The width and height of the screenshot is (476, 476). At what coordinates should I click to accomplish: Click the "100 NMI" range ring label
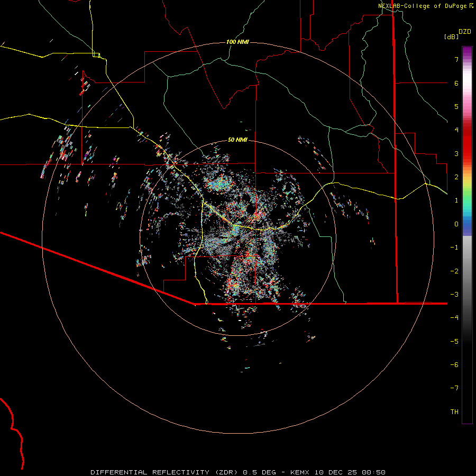[237, 42]
